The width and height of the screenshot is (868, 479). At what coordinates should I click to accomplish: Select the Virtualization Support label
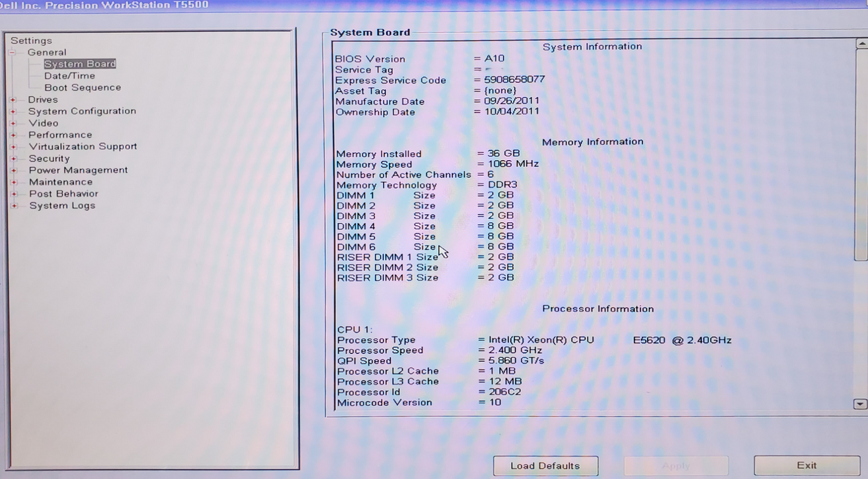pos(83,146)
